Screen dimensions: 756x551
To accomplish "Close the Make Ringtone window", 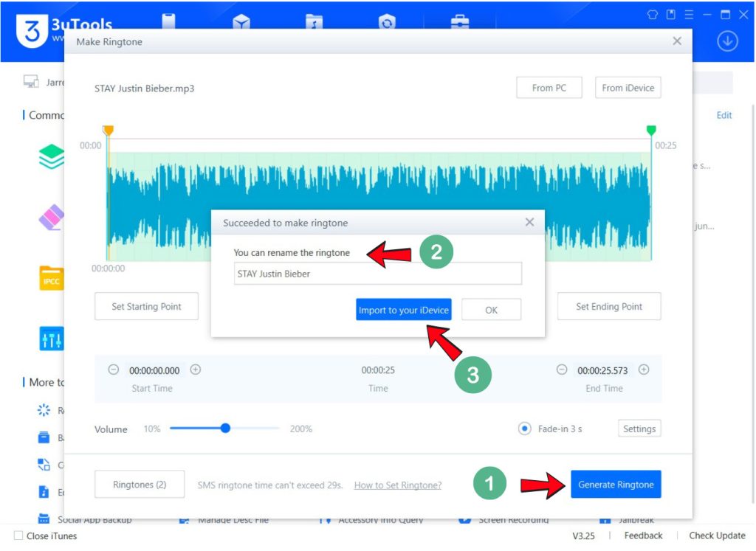I will [677, 41].
